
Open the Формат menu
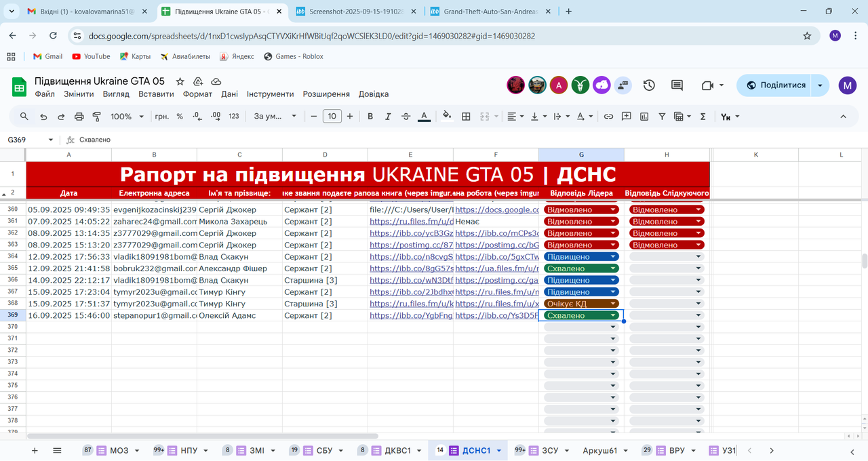pos(197,94)
